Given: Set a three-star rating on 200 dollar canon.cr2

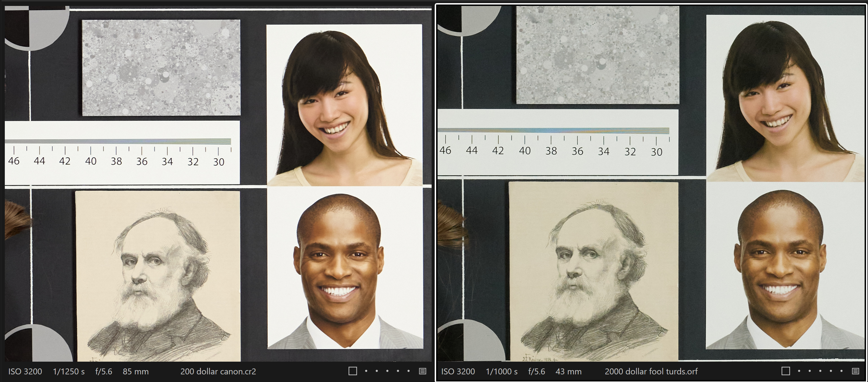Looking at the screenshot, I should pos(387,371).
